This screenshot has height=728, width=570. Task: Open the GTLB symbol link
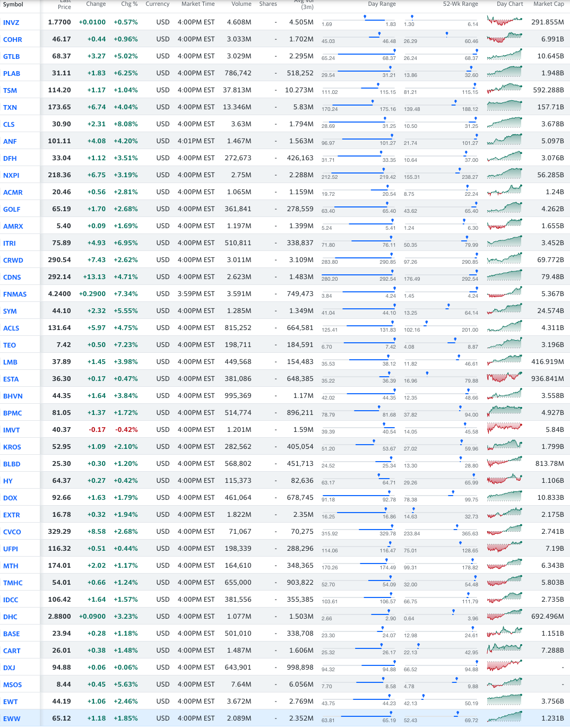(x=12, y=57)
